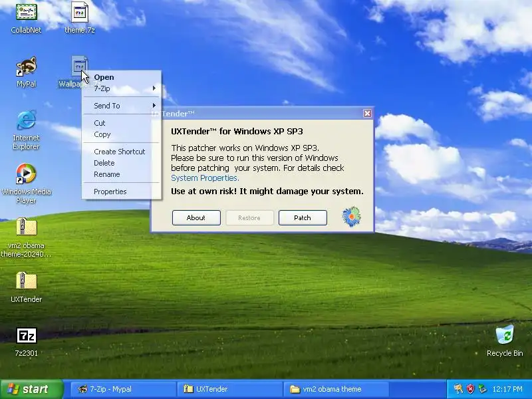The height and width of the screenshot is (399, 532).
Task: Click the About button in UXTender
Action: (196, 218)
